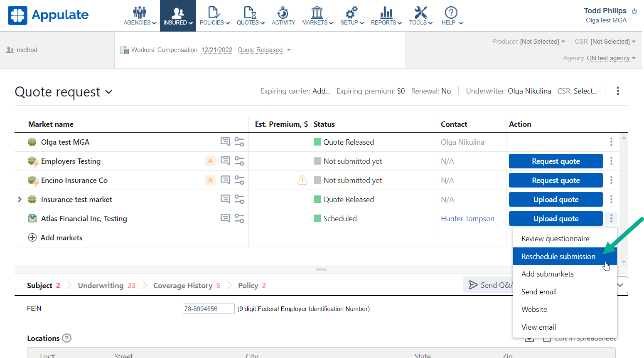Switch to the Coverage History tab
Viewport: 644px width, 358px height.
[187, 286]
